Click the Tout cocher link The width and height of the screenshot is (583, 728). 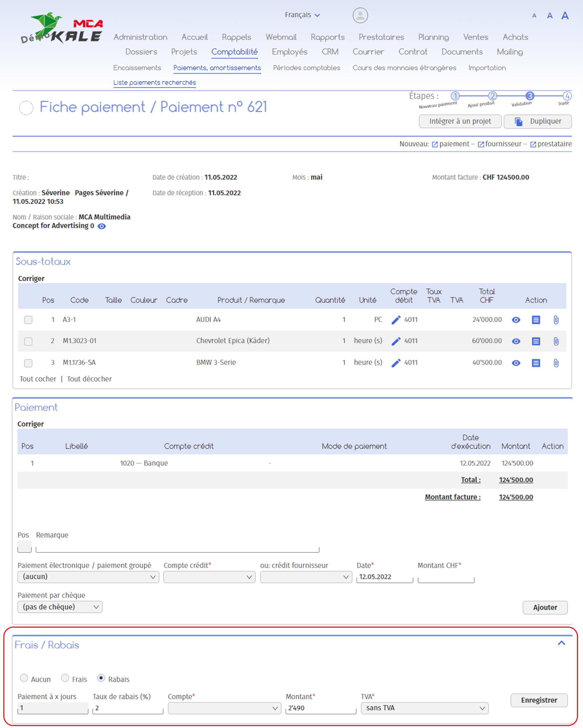pyautogui.click(x=38, y=379)
